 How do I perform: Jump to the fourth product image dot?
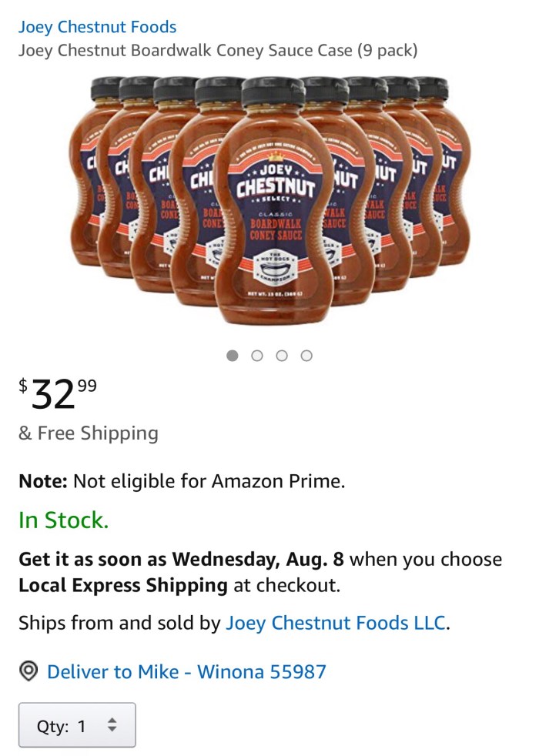pos(306,356)
